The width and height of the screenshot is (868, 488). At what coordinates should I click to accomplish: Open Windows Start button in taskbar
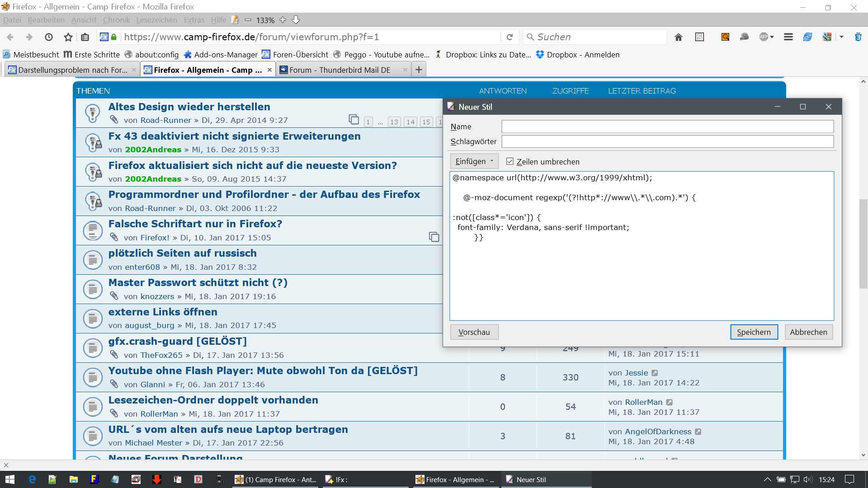tap(9, 479)
